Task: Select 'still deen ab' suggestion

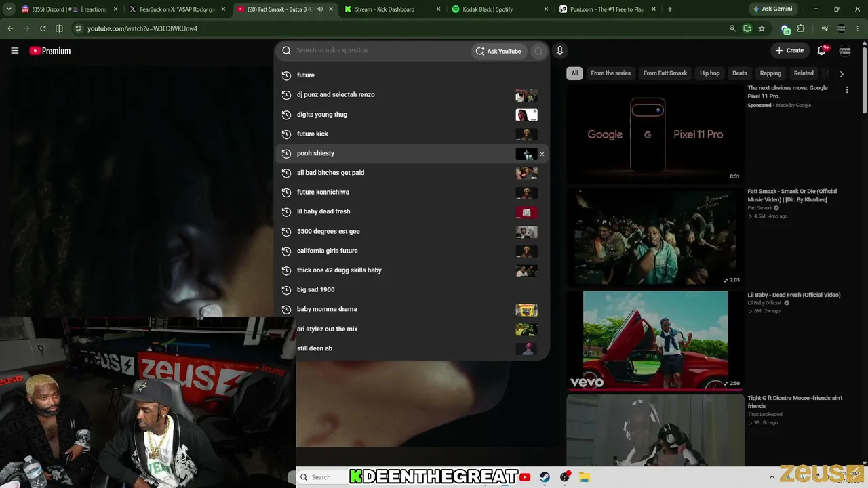Action: (x=412, y=348)
